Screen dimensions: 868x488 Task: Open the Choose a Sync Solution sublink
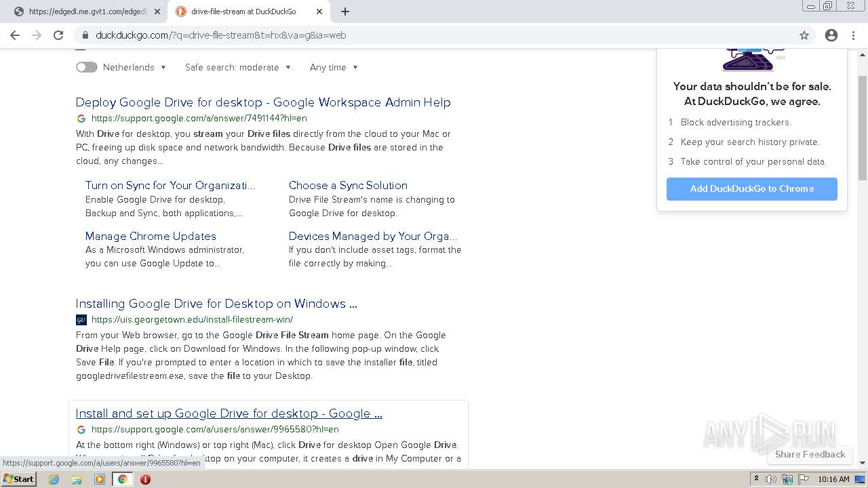tap(348, 185)
